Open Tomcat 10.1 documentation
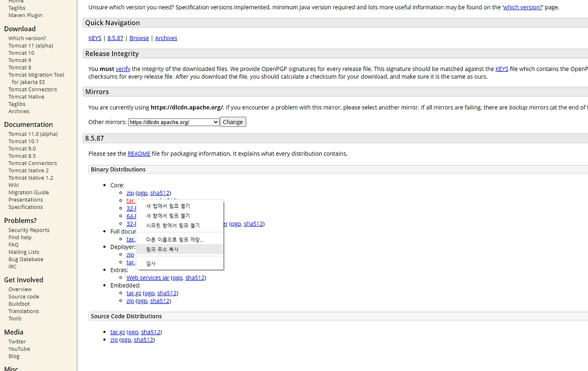This screenshot has width=588, height=371. pyautogui.click(x=23, y=142)
